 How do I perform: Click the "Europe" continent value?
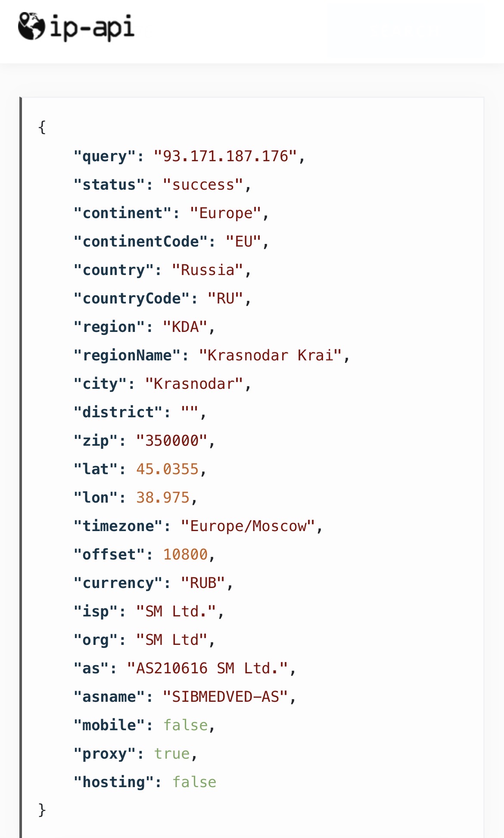pyautogui.click(x=226, y=213)
